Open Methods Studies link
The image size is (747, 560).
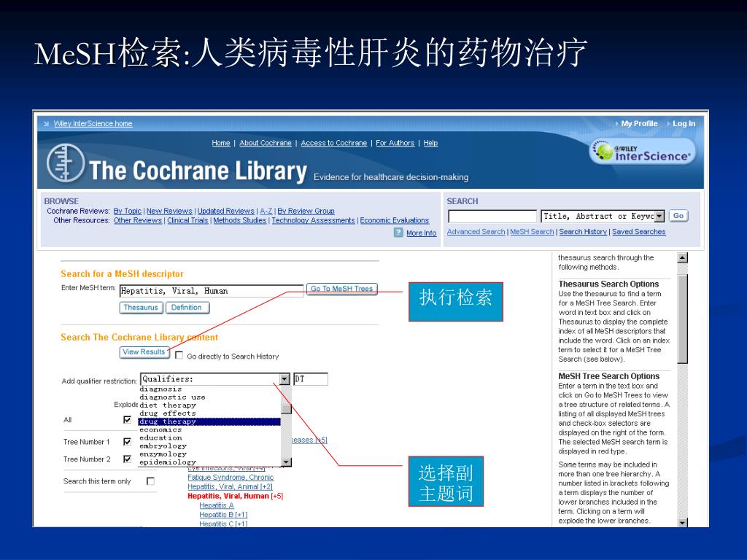coord(239,220)
